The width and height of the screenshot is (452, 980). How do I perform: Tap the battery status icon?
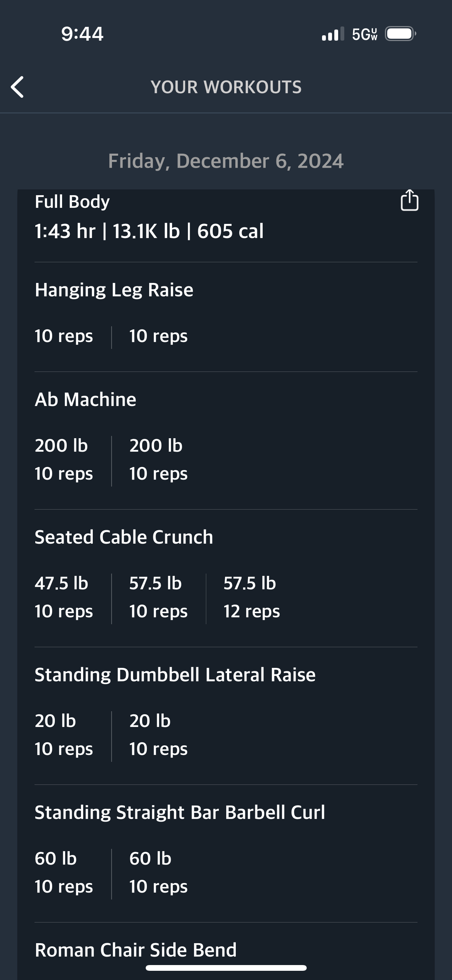click(x=401, y=34)
